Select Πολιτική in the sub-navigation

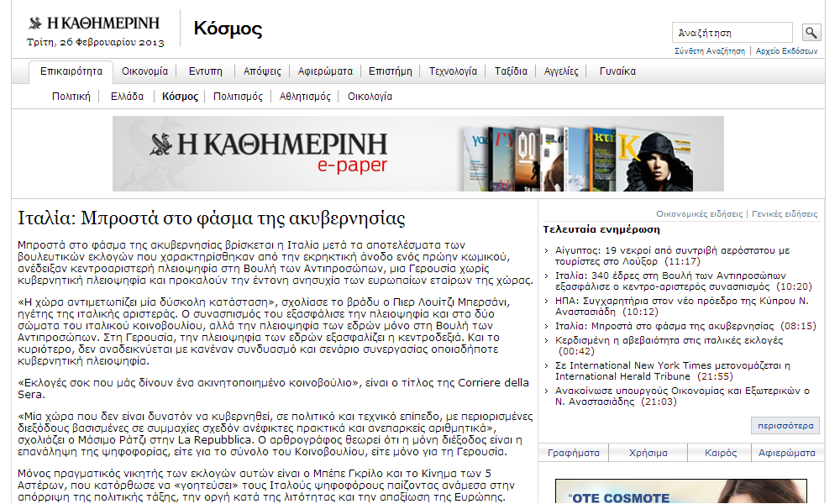coord(71,97)
